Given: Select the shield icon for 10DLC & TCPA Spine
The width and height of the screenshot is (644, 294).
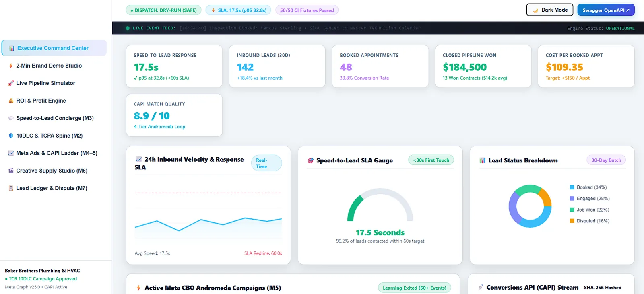Looking at the screenshot, I should [11, 136].
